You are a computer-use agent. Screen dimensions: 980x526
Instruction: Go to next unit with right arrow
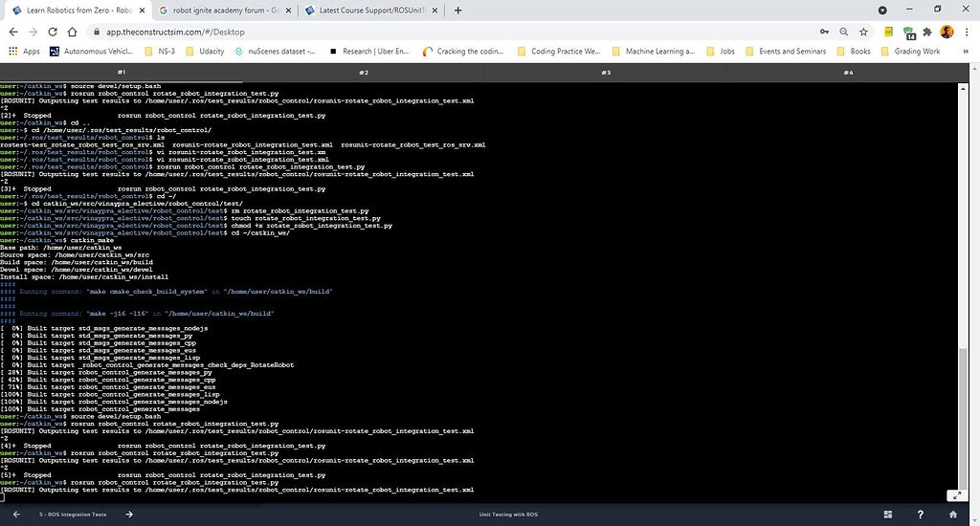129,515
